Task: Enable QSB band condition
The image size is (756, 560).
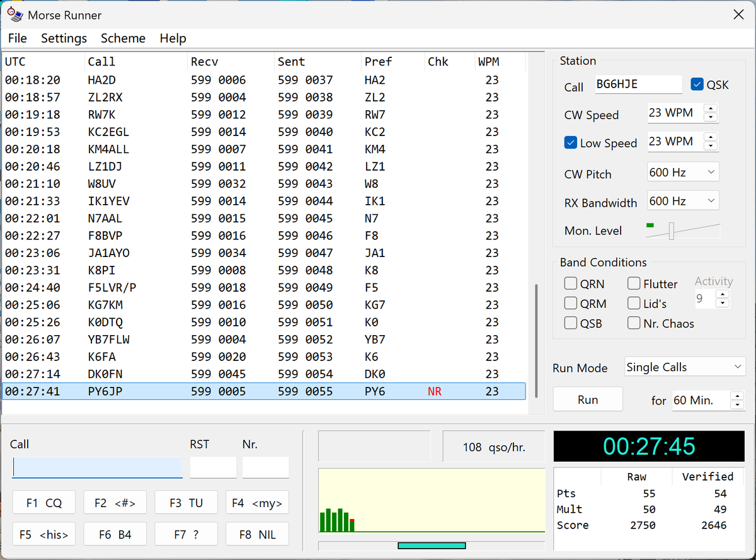Action: [571, 323]
